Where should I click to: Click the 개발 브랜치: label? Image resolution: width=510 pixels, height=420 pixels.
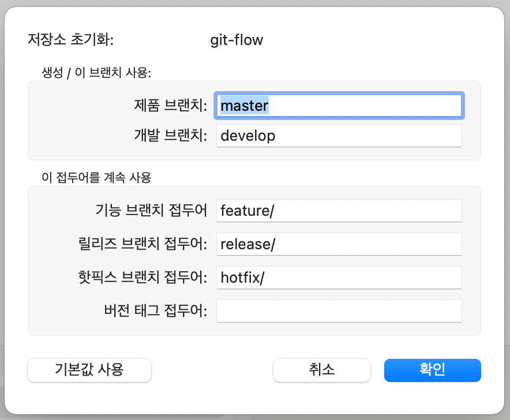tap(171, 136)
